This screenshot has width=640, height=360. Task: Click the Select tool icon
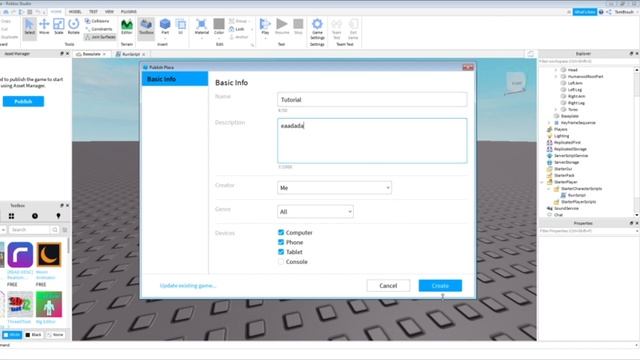tap(29, 27)
